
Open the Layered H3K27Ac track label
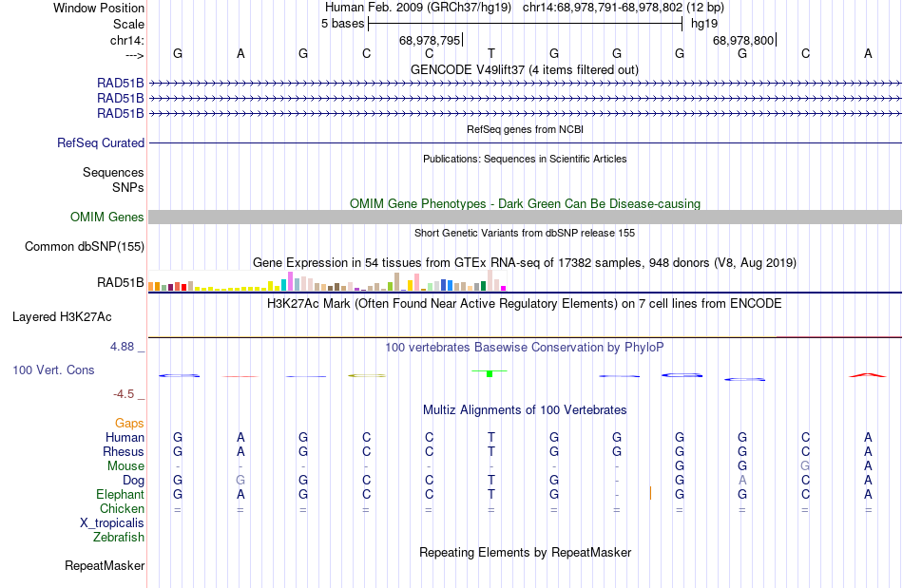tap(62, 317)
